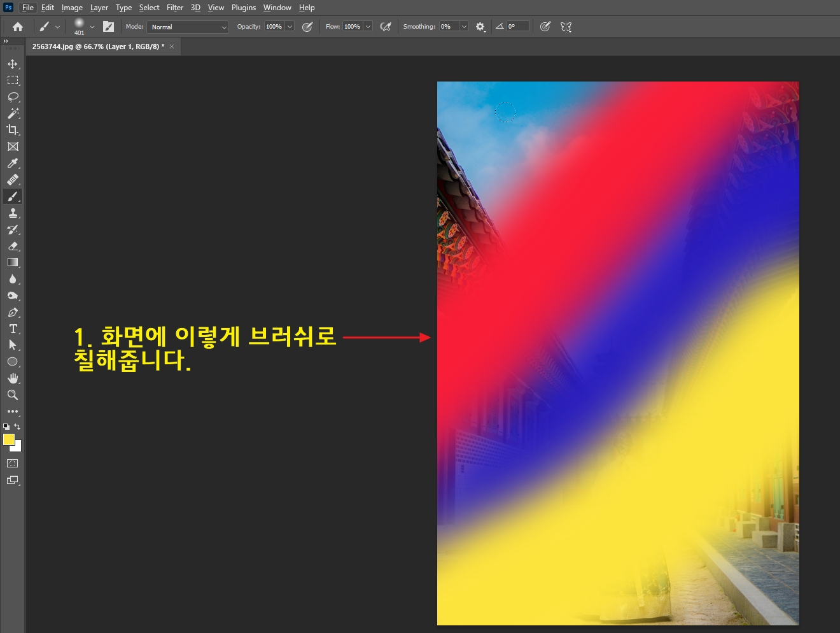
Task: Select the Sponge tool
Action: [x=13, y=295]
